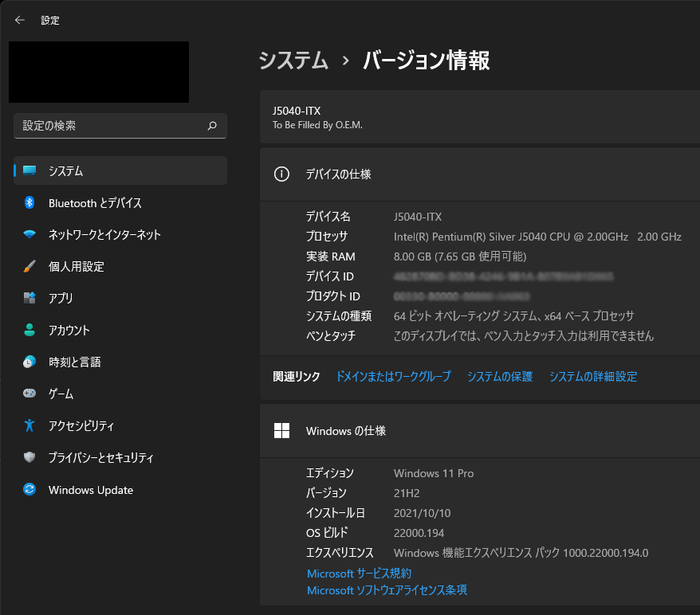Click the processor value Intel(R) Pentium(R) Silver J5040
The height and width of the screenshot is (615, 700).
pos(537,237)
